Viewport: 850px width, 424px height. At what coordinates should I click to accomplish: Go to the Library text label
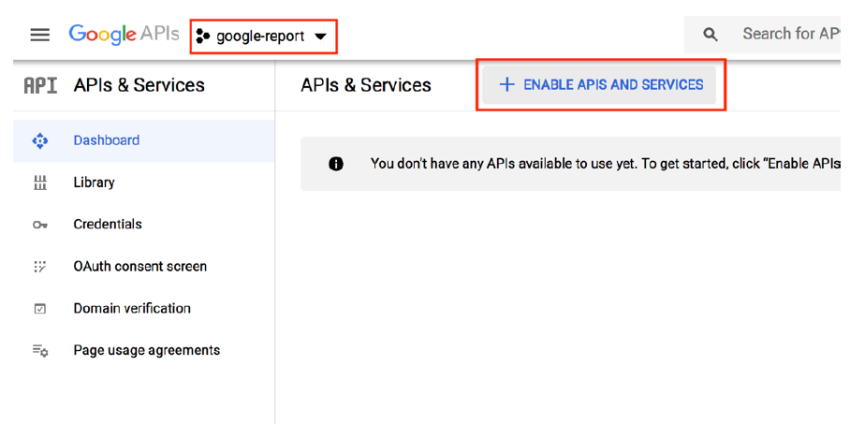94,183
